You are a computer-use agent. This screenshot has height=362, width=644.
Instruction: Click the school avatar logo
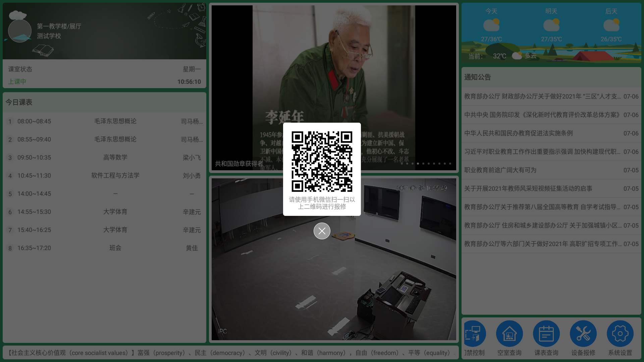pos(20,31)
